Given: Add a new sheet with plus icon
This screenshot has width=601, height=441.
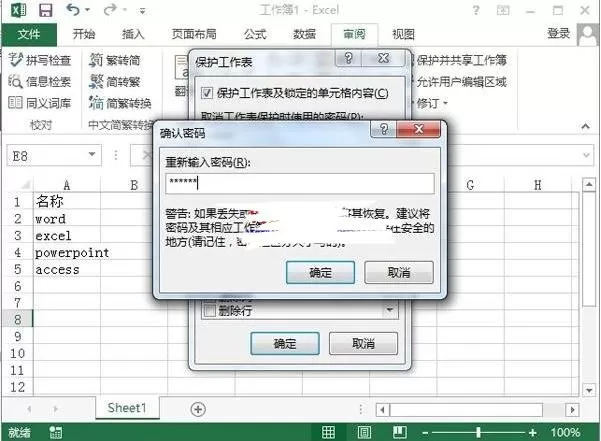Looking at the screenshot, I should tap(198, 409).
